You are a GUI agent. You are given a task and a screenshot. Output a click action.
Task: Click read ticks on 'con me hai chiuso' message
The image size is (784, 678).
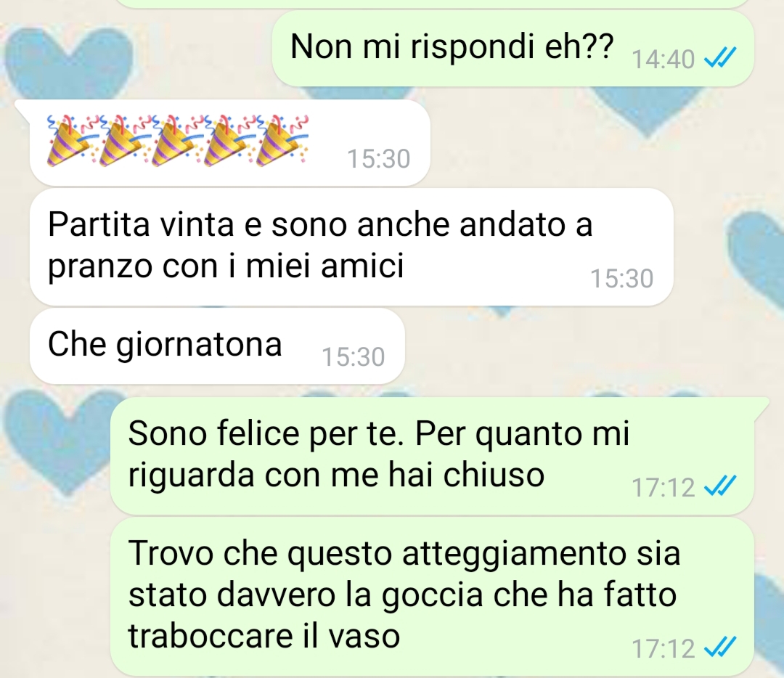click(x=720, y=486)
